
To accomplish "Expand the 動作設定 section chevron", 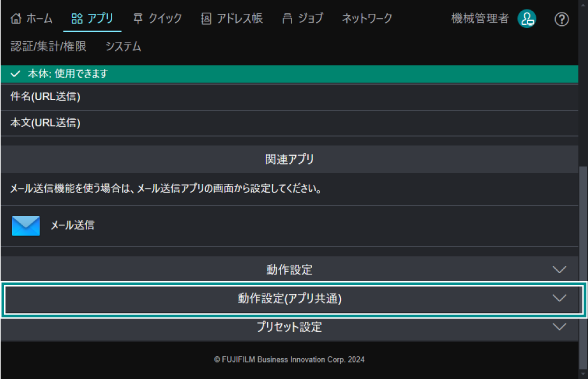I will coord(559,270).
